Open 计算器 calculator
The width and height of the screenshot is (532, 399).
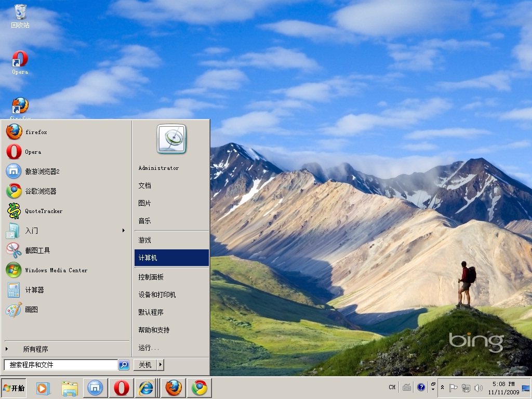coord(66,290)
